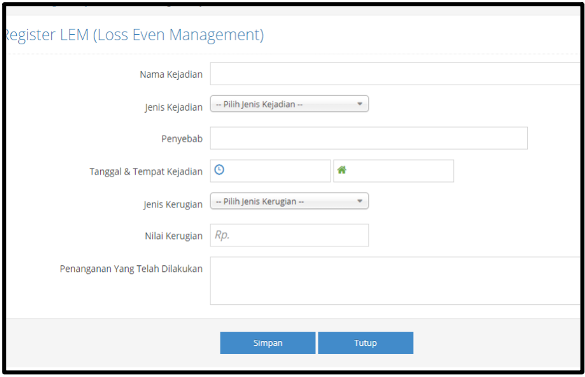Open the Pilih Jenis Kerugian dropdown
The width and height of the screenshot is (585, 377).
[x=290, y=201]
